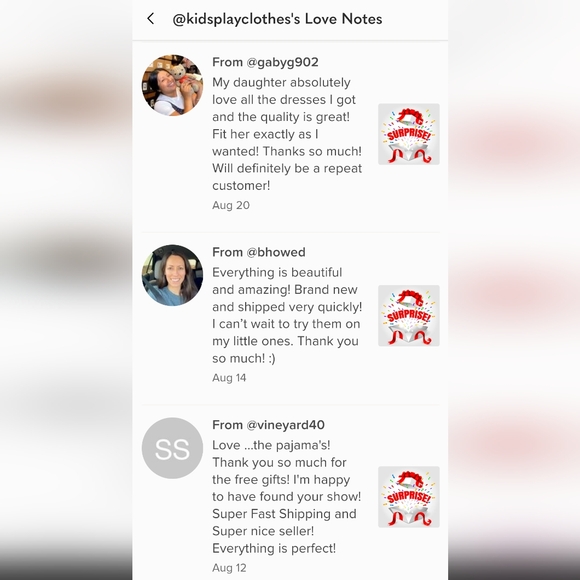580x580 pixels.
Task: Select the Aug 20 date label
Action: (x=231, y=205)
